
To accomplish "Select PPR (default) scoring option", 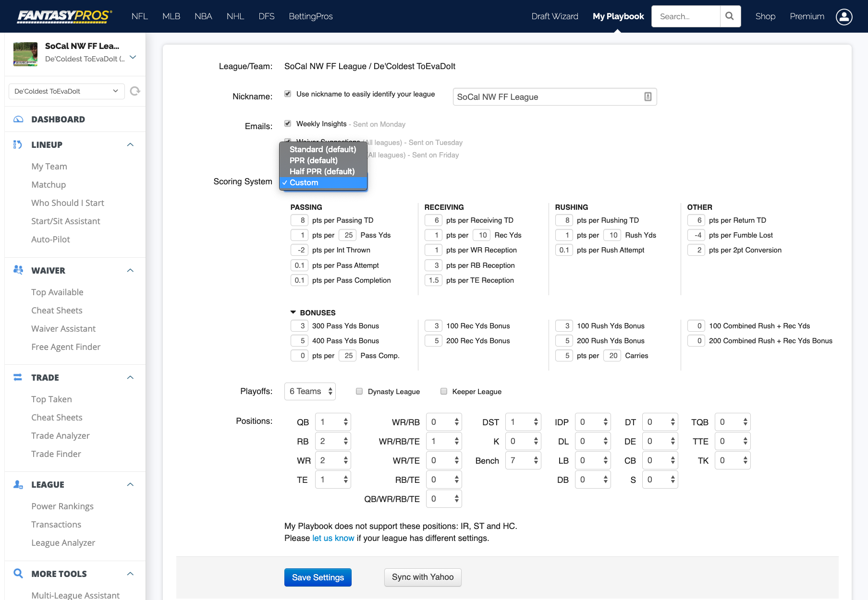I will tap(323, 160).
